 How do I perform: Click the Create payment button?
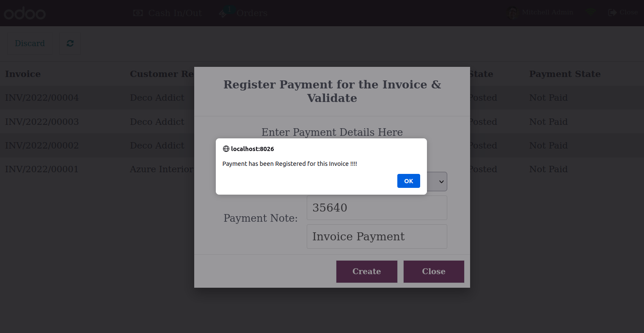click(367, 272)
